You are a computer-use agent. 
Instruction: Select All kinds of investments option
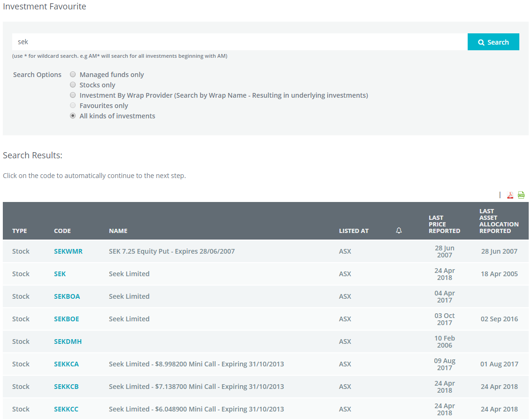pyautogui.click(x=73, y=116)
